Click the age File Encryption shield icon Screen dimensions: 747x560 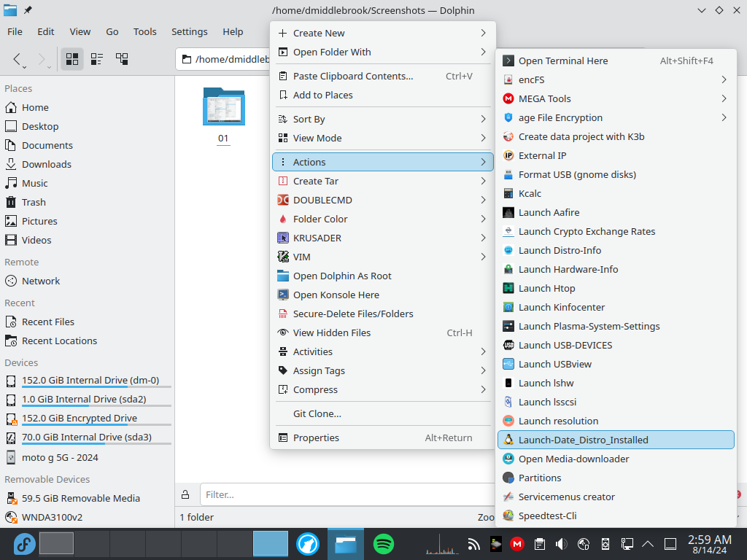pos(508,117)
